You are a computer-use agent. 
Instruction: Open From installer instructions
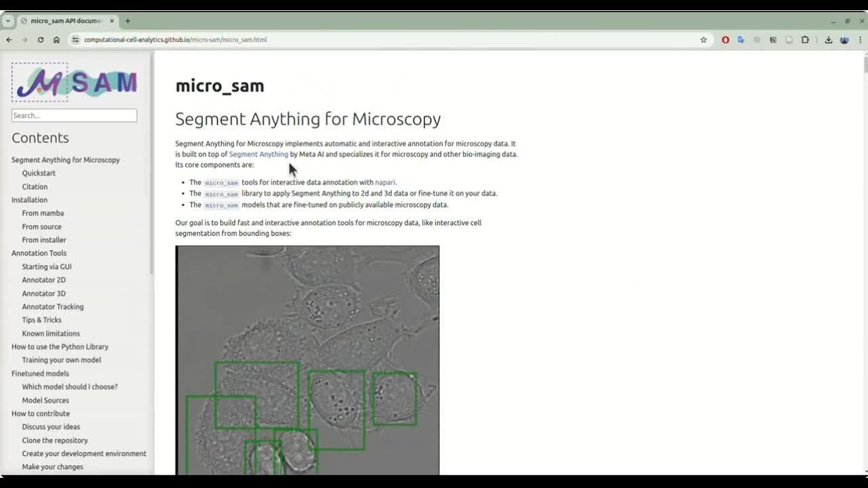click(44, 240)
